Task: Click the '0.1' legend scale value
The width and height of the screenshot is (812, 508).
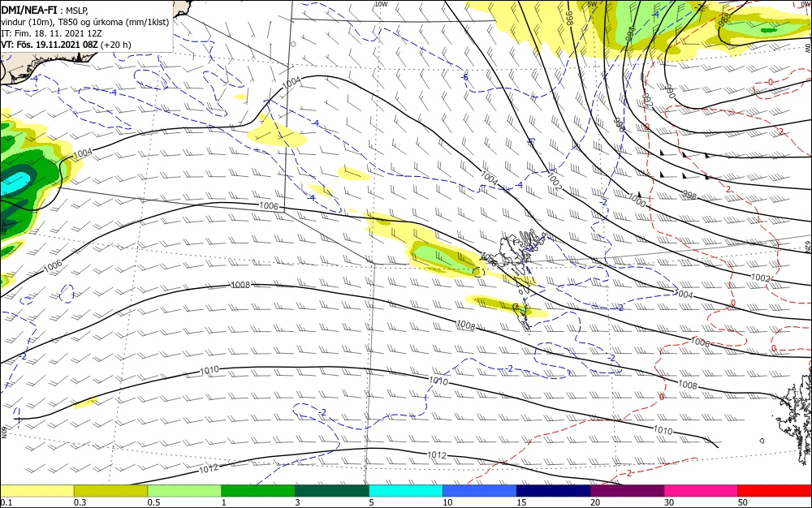Action: pyautogui.click(x=6, y=502)
